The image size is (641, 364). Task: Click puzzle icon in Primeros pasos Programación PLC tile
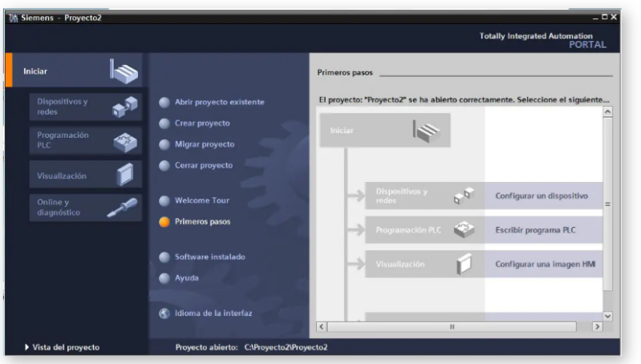point(464,229)
